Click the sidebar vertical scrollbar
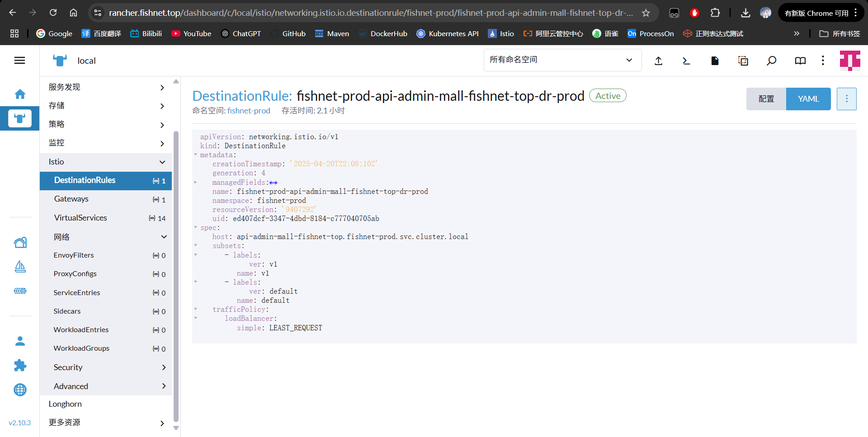 tap(176, 276)
